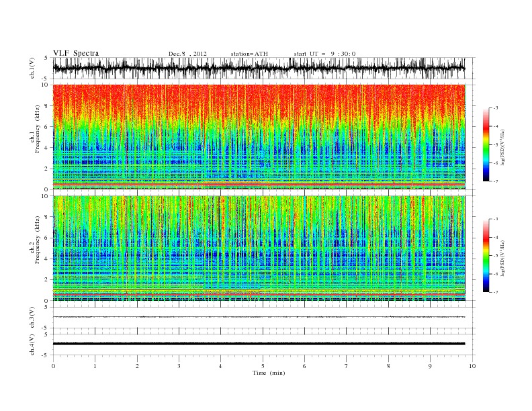Click inside the ch.1 spectrogram plot
This screenshot has height=411, width=532.
click(x=259, y=137)
